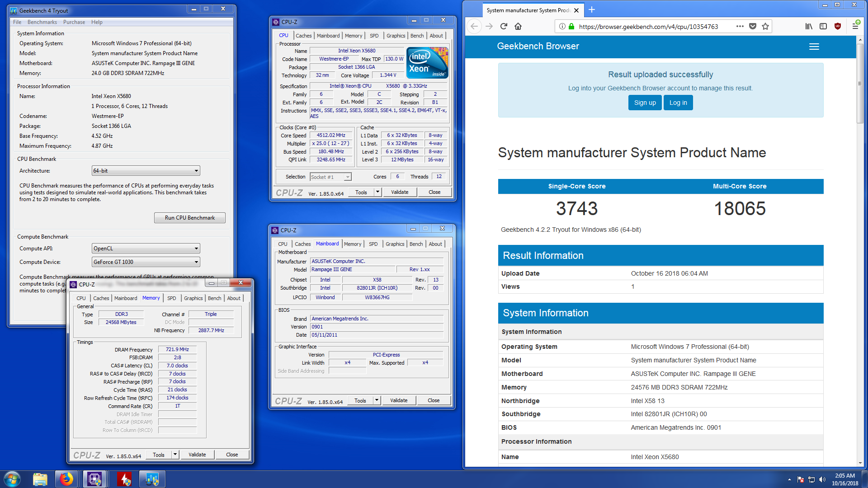Viewport: 868px width, 488px height.
Task: Close the Geekbench result tab
Action: tap(576, 10)
